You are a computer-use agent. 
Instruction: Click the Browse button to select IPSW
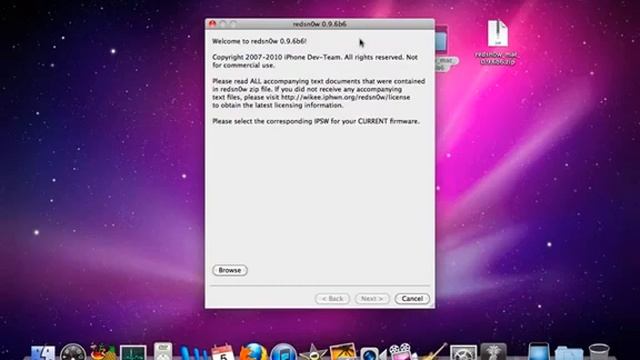[x=230, y=270]
